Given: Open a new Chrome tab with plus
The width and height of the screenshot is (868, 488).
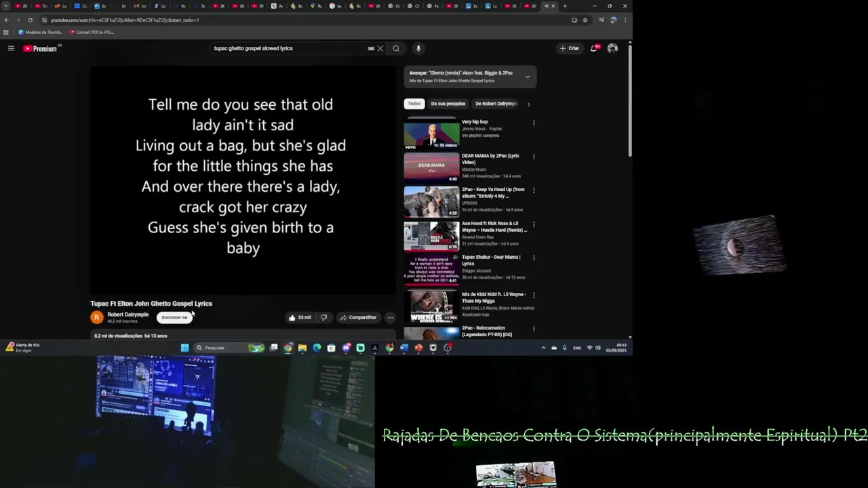Looking at the screenshot, I should coord(564,6).
